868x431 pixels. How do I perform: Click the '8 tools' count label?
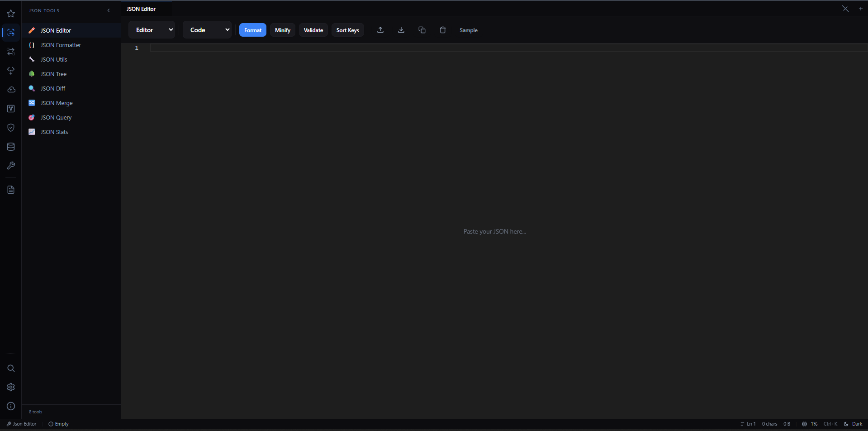(x=35, y=412)
